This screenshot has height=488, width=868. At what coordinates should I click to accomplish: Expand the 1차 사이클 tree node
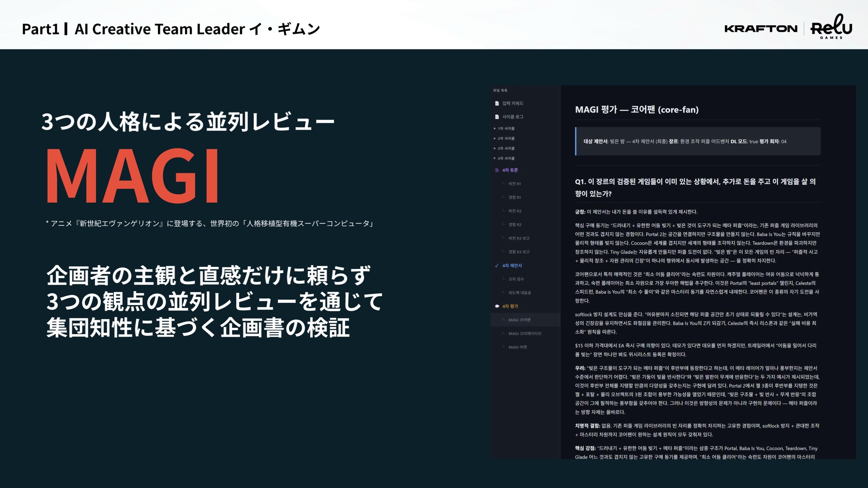504,128
